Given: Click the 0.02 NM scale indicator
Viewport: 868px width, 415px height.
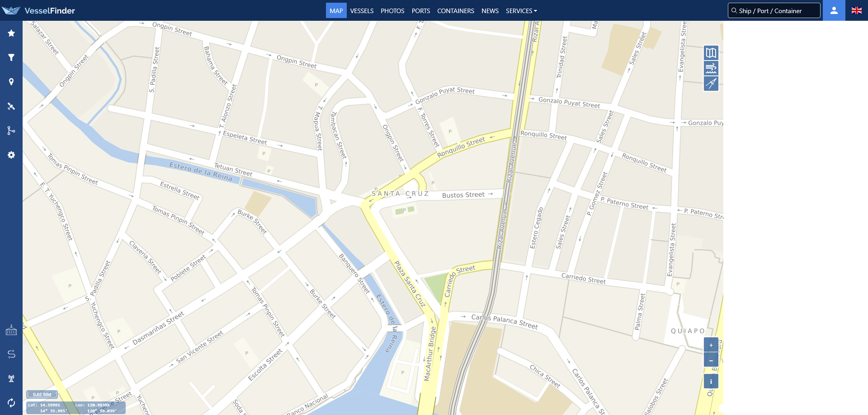Looking at the screenshot, I should [x=42, y=394].
